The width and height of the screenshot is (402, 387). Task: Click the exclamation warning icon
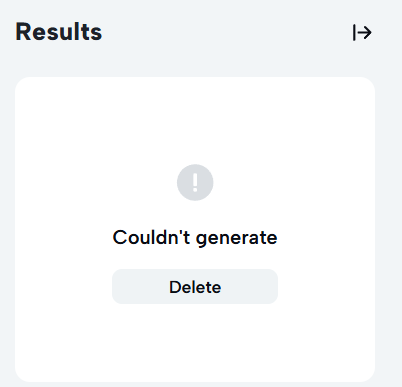(x=195, y=182)
